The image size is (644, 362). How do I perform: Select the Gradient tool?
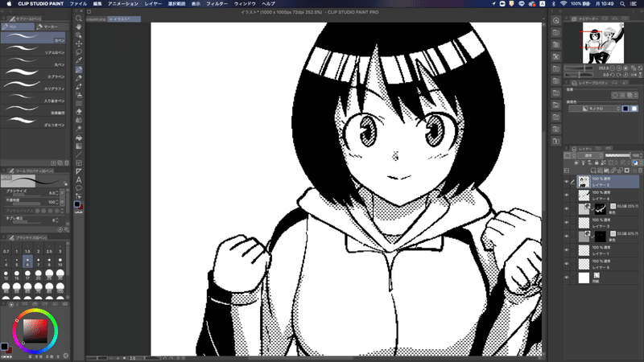click(78, 146)
